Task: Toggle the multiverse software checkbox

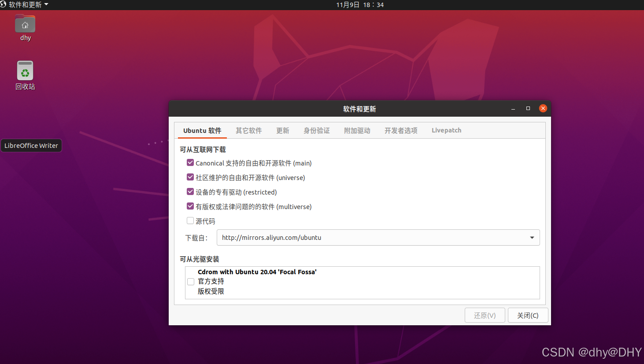Action: coord(190,206)
